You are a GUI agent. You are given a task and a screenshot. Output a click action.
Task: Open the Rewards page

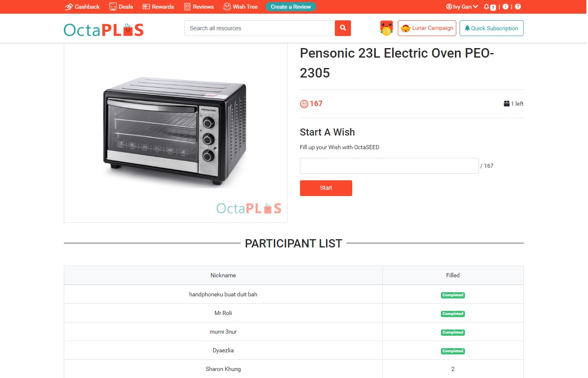(x=158, y=7)
